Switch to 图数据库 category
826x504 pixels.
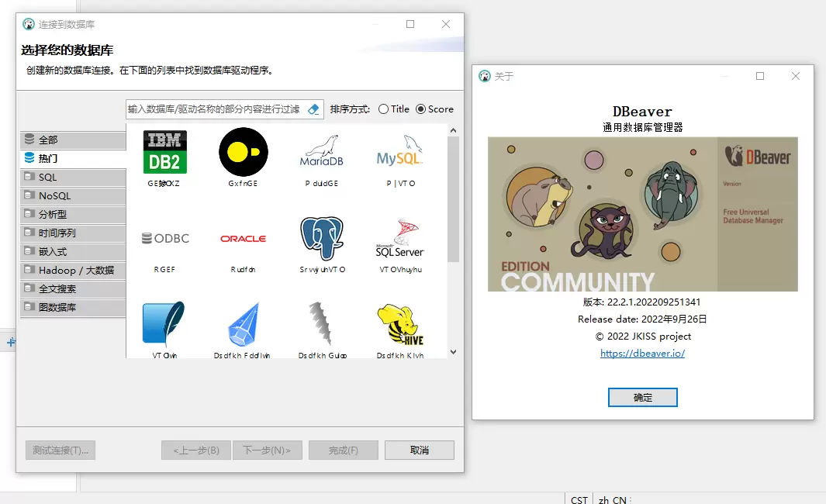(73, 307)
